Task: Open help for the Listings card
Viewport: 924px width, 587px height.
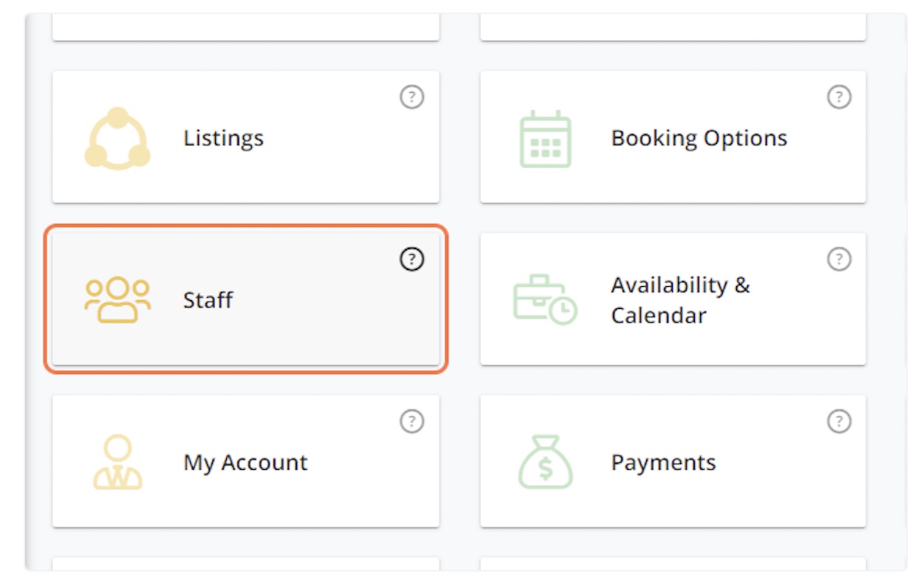Action: [x=412, y=97]
